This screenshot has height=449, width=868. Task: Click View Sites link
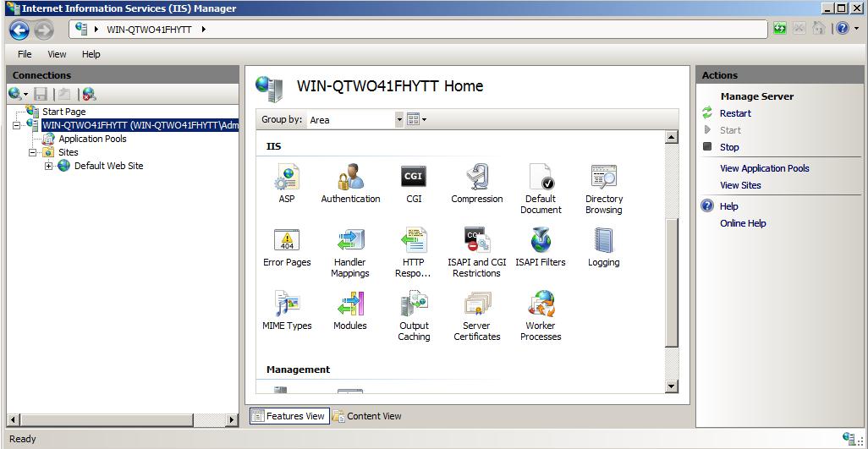[x=740, y=185]
